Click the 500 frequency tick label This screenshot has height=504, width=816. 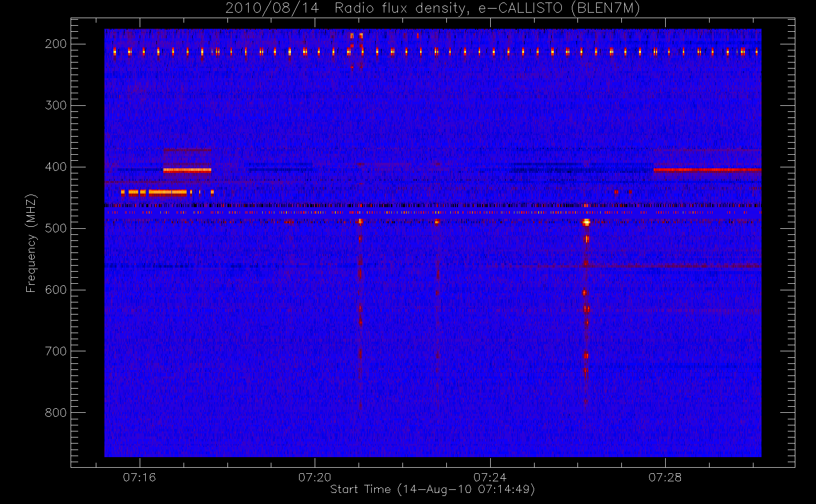[56, 228]
